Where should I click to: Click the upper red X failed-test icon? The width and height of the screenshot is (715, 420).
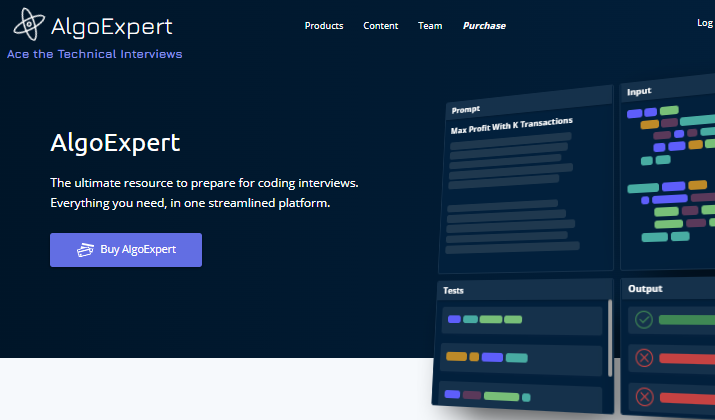[x=644, y=358]
